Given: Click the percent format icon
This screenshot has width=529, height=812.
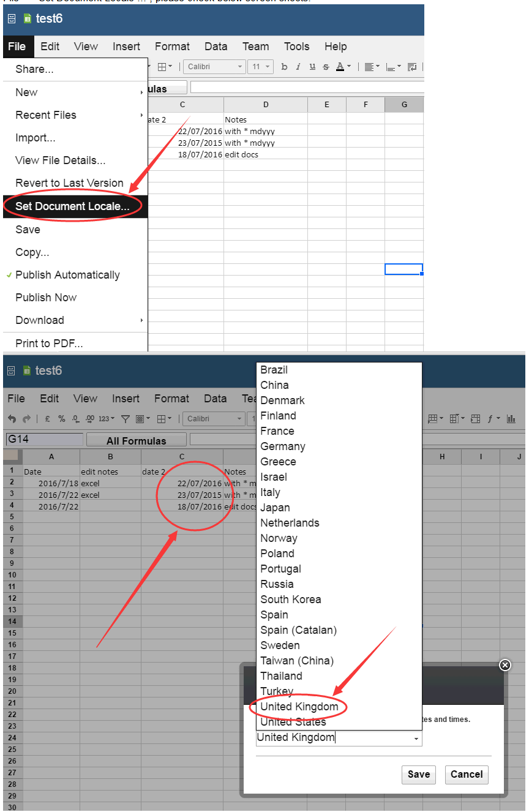Looking at the screenshot, I should 62,419.
